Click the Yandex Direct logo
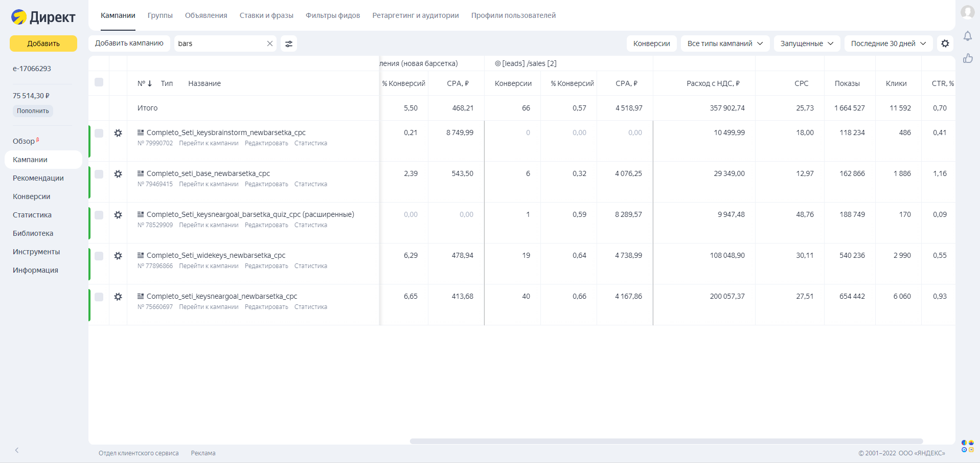Viewport: 980px width, 463px height. pos(43,17)
